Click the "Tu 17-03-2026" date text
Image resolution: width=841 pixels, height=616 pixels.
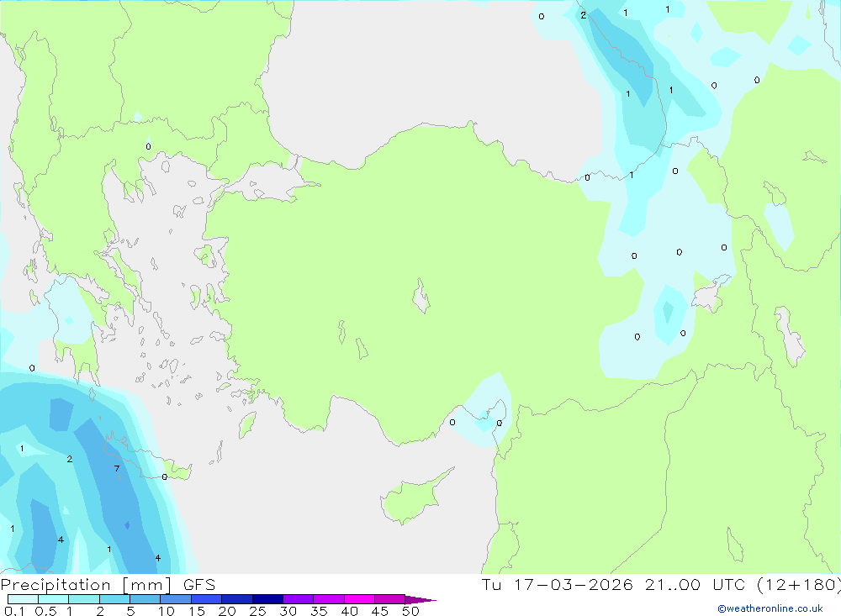(x=558, y=584)
